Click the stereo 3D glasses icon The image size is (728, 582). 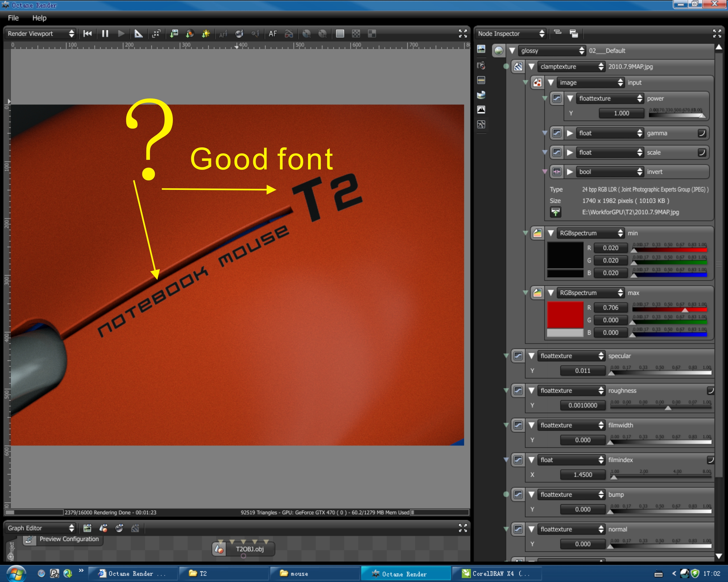(289, 33)
